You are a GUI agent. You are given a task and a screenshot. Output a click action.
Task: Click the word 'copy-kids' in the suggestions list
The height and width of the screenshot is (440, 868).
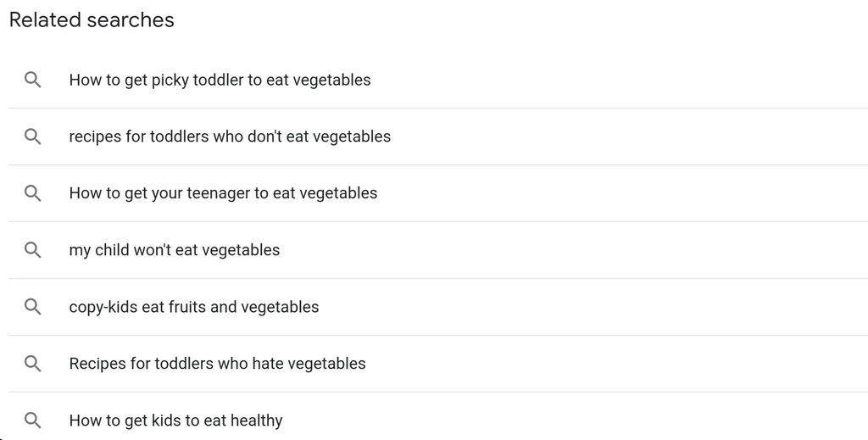coord(103,307)
